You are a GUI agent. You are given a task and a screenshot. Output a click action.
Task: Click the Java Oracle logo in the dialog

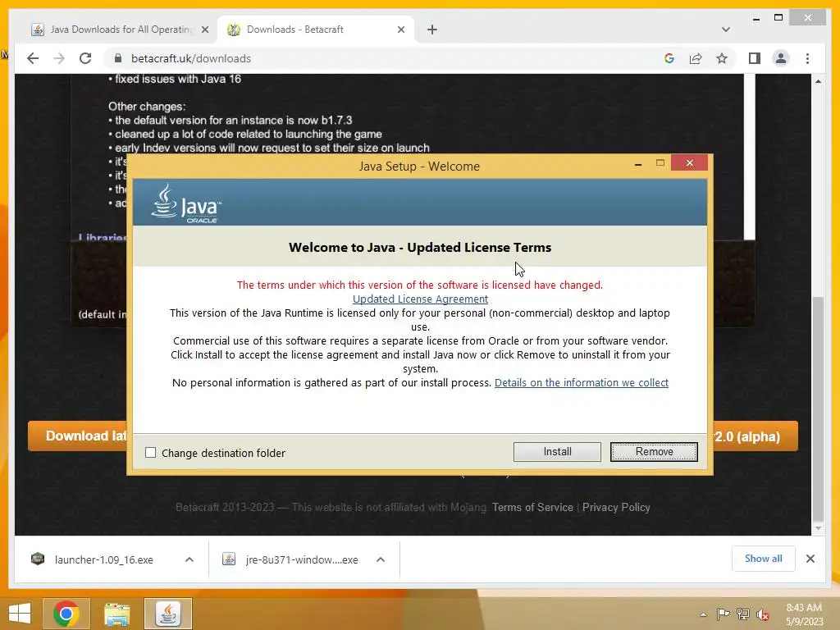tap(185, 203)
